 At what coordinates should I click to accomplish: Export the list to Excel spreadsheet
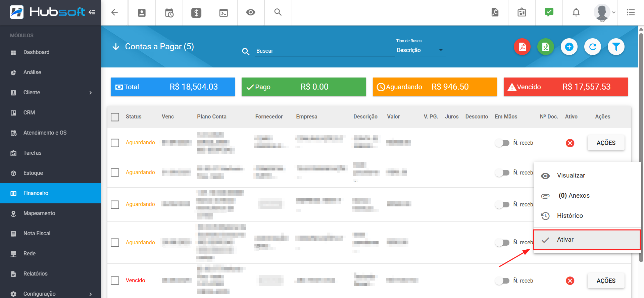[545, 47]
